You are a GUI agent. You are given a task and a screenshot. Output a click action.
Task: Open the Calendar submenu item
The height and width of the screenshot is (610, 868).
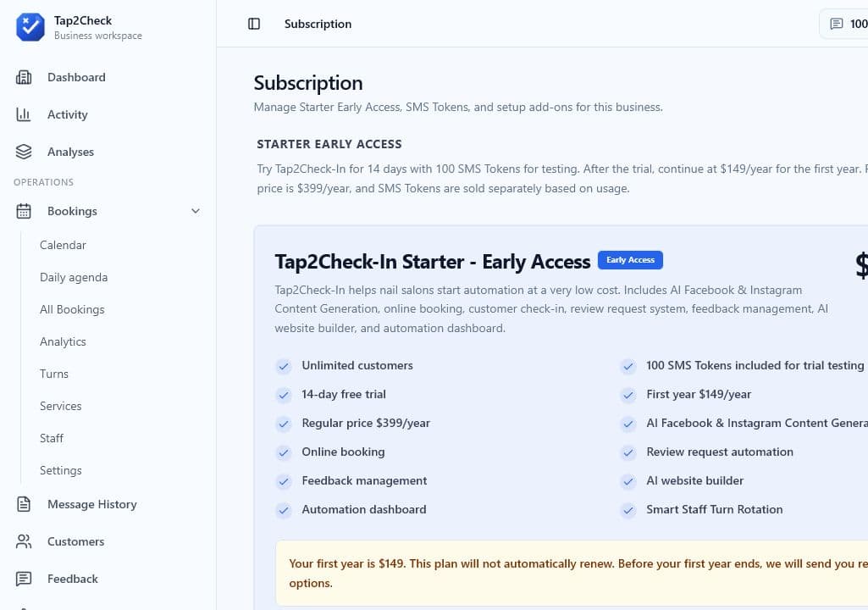click(64, 245)
